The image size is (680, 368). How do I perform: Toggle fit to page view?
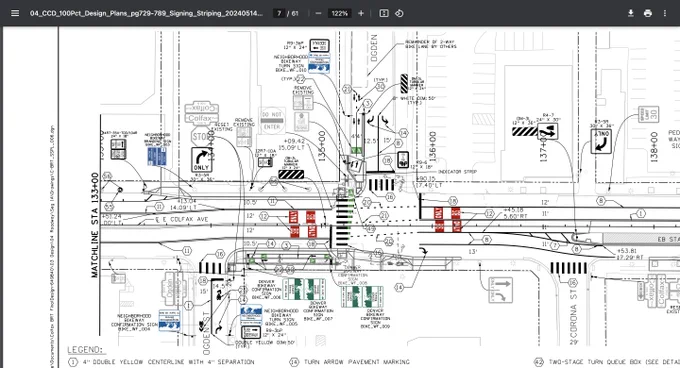(384, 13)
